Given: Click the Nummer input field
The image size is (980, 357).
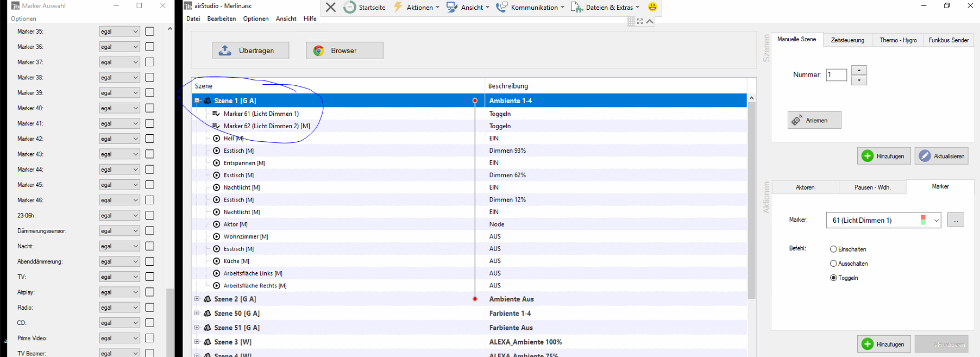Looking at the screenshot, I should coord(837,75).
